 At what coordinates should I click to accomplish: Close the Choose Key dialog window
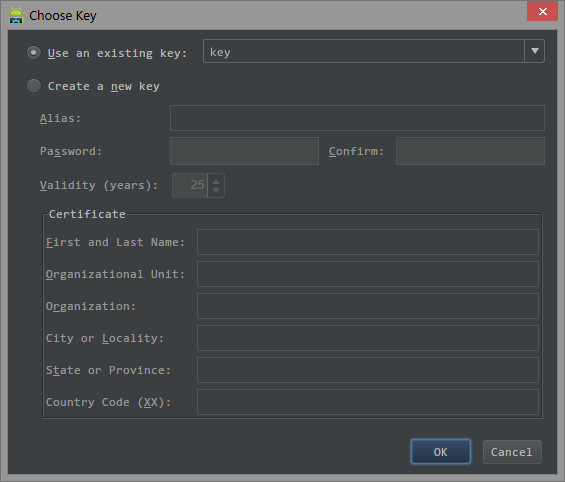(x=542, y=11)
